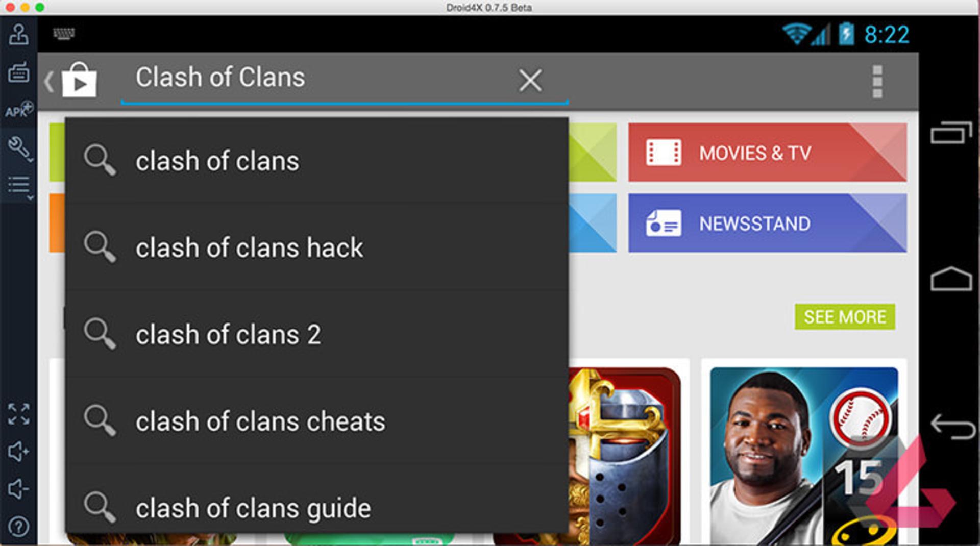Screen dimensions: 980x546
Task: Open the baseball player app thumbnail
Action: pos(804,456)
